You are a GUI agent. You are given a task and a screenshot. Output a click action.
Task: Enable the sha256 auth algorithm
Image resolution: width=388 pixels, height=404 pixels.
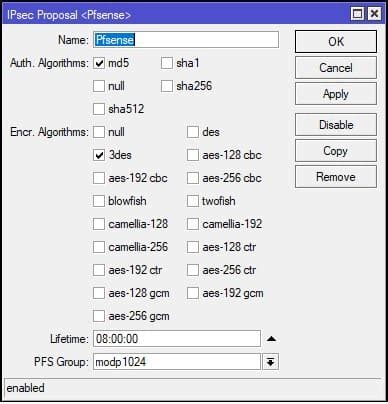point(167,86)
